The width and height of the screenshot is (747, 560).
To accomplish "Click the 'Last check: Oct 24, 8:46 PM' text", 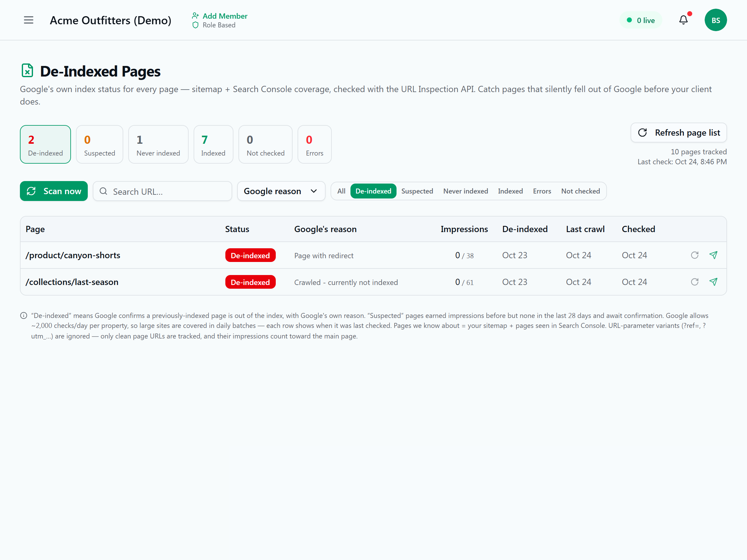I will pos(682,162).
